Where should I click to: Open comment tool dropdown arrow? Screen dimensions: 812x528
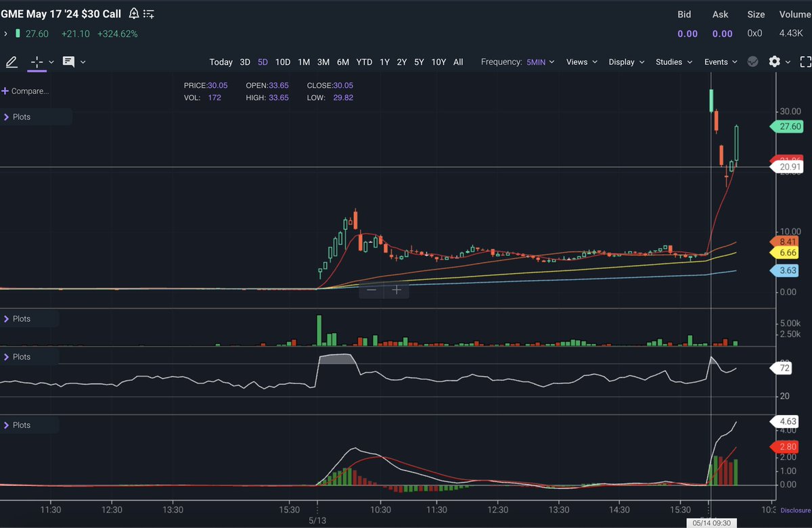click(x=83, y=62)
